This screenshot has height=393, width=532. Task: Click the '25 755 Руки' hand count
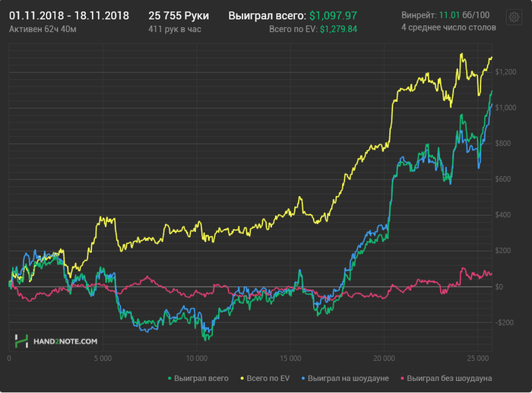(179, 16)
